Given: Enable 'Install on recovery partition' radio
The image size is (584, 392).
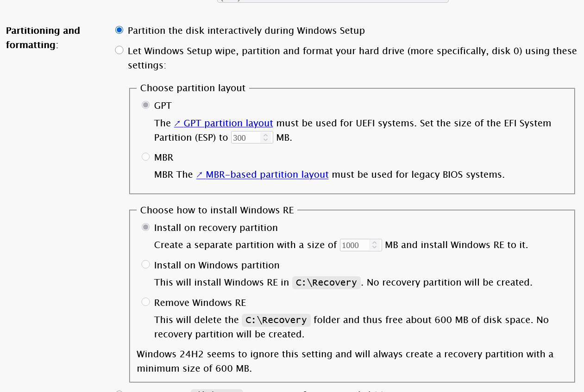Looking at the screenshot, I should (x=146, y=228).
